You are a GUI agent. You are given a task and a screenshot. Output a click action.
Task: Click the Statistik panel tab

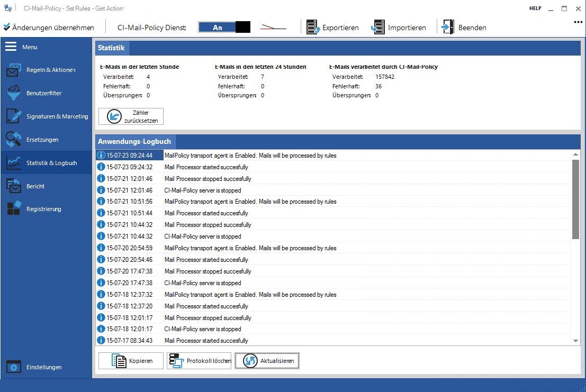coord(111,48)
